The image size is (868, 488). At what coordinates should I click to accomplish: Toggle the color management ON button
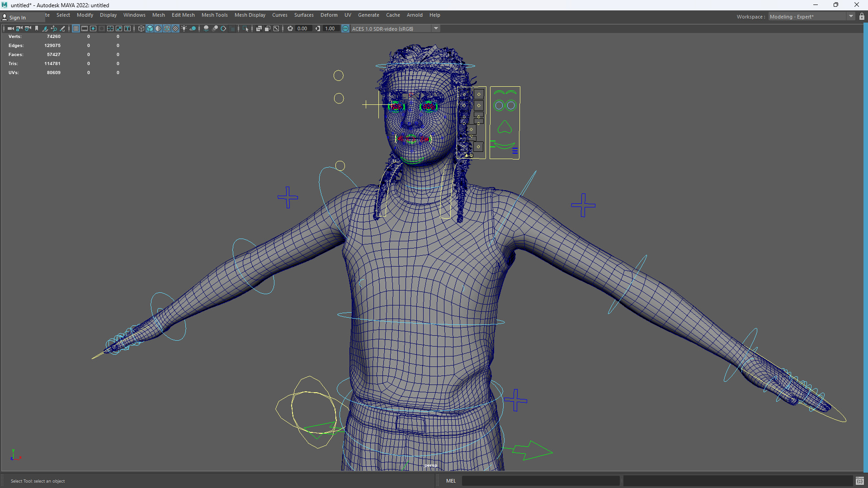click(345, 28)
